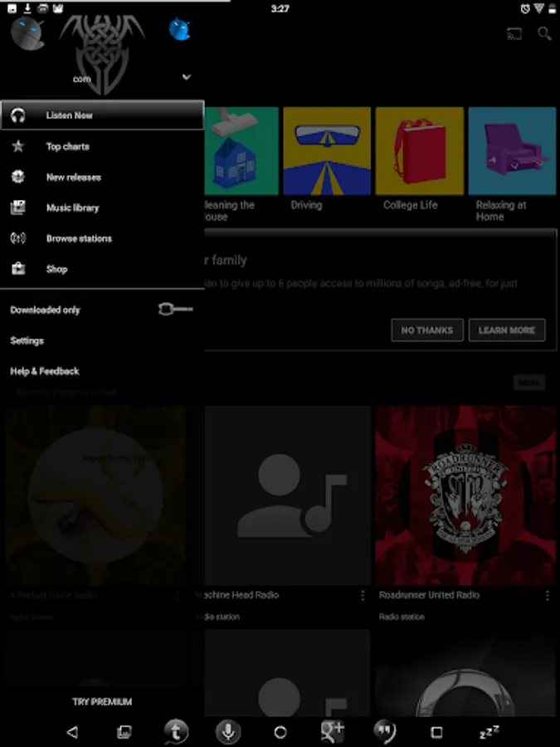Open the Hangouts shortcut icon
Viewport: 560px width, 747px height.
coord(384,731)
